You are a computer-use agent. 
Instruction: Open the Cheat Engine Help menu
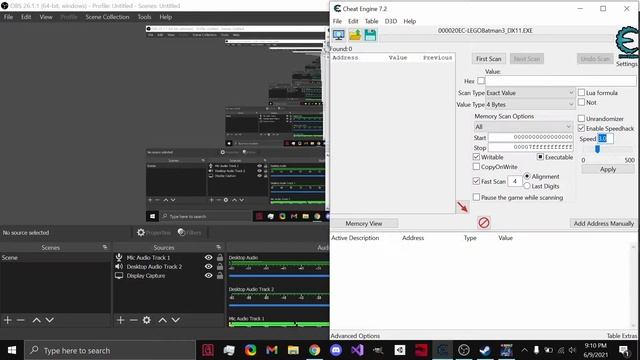pyautogui.click(x=409, y=21)
